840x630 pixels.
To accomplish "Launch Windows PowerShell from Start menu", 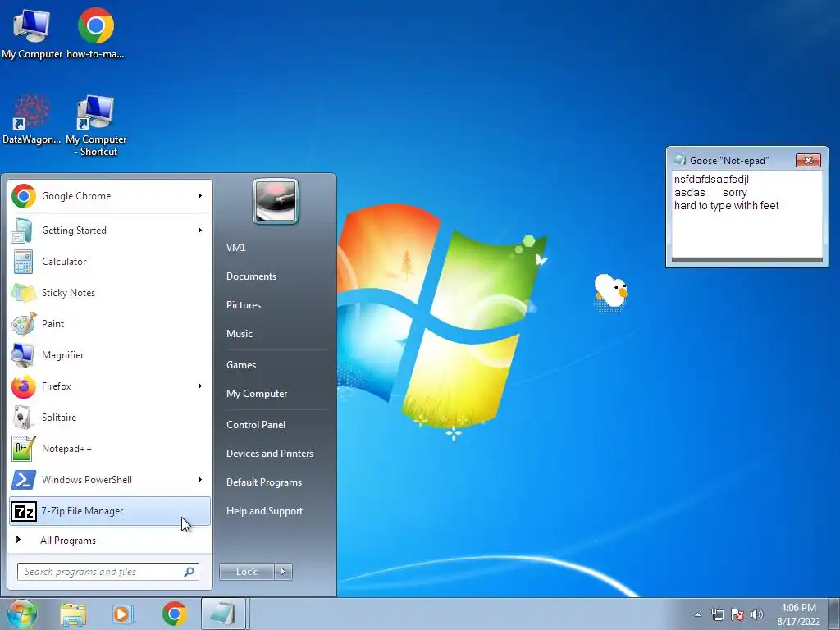I will (x=110, y=479).
